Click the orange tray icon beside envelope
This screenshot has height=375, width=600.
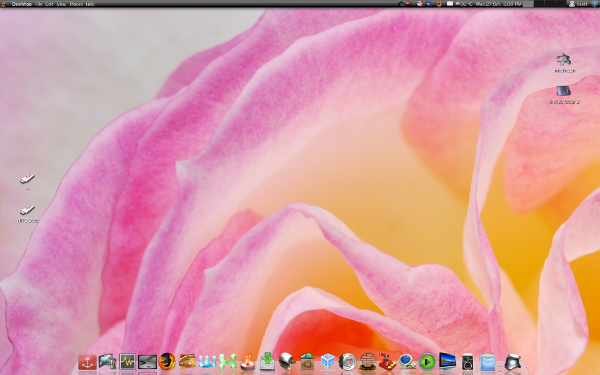pyautogui.click(x=439, y=4)
